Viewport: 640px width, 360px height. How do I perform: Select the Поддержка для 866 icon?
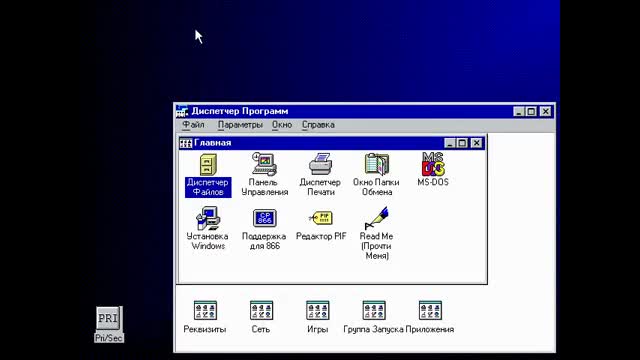point(264,218)
